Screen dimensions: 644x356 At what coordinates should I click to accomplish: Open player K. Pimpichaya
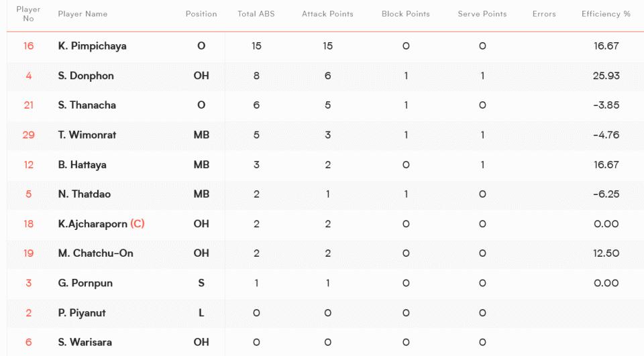tap(92, 46)
